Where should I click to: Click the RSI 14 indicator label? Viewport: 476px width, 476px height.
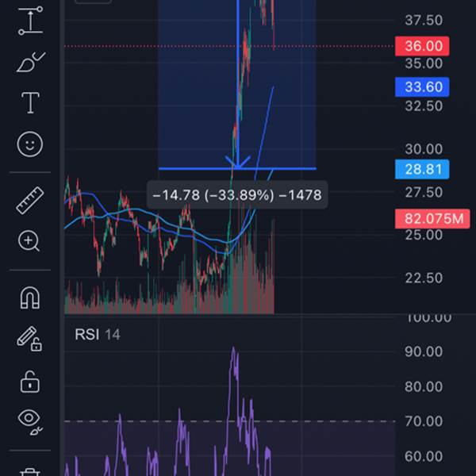(98, 335)
